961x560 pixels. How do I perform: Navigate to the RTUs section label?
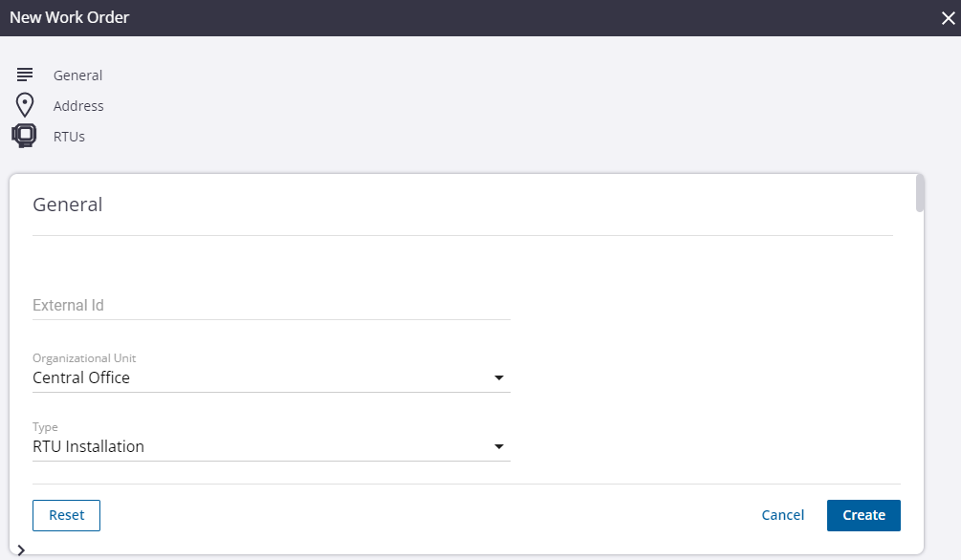[x=69, y=137]
